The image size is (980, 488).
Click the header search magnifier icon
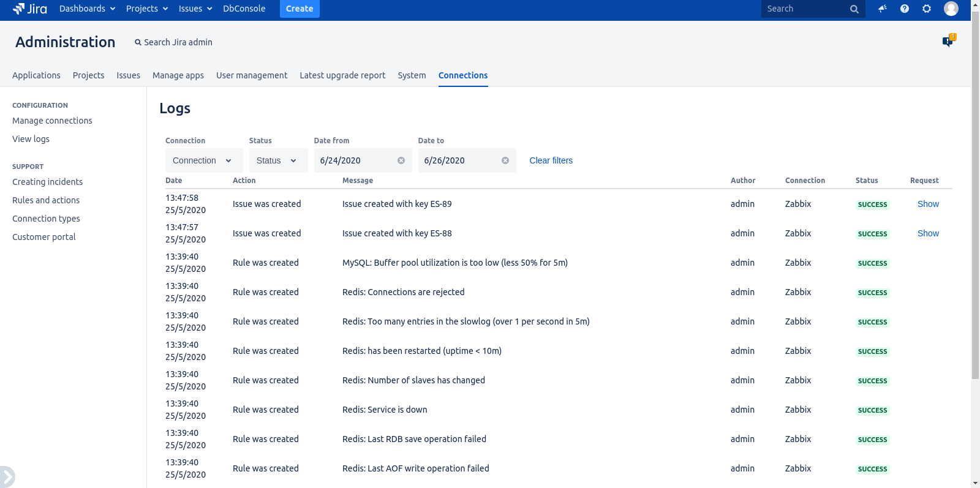click(x=854, y=9)
